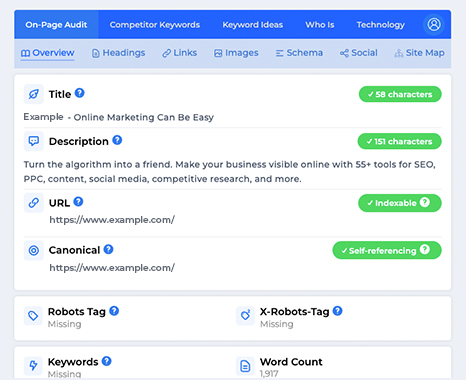
Task: Open the help tooltip next to Description
Action: tap(117, 140)
